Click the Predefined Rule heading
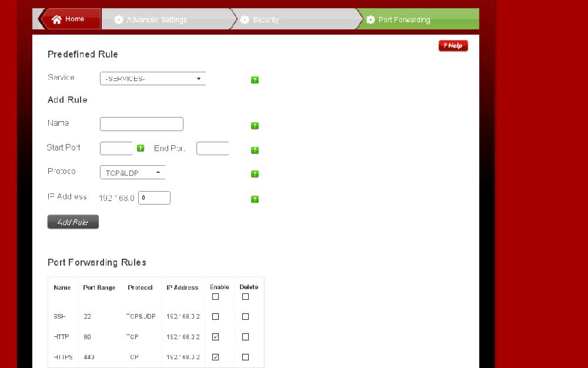The image size is (588, 368). [82, 54]
